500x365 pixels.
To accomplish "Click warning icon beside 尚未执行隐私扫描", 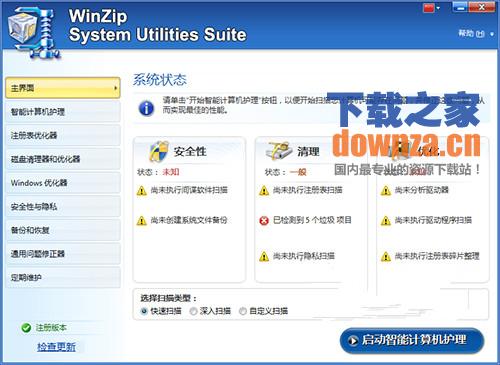I will point(264,257).
